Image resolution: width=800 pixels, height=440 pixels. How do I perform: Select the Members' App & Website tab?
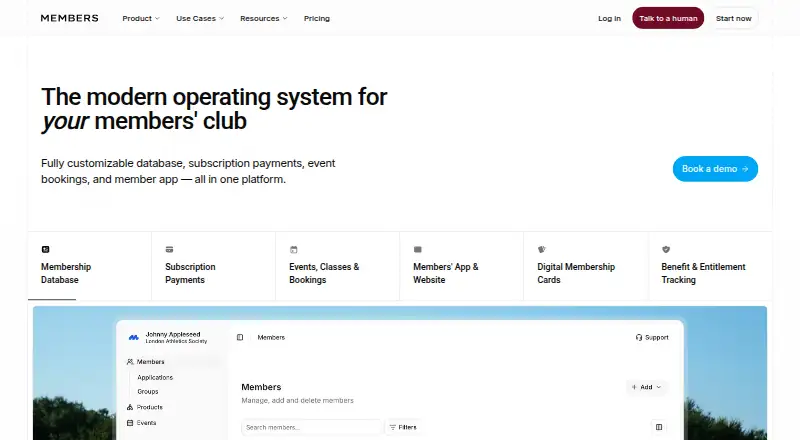tap(461, 266)
